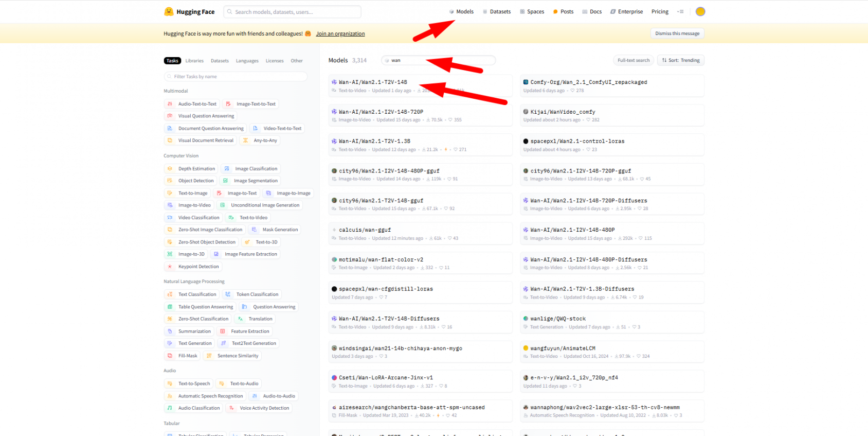
Task: Open wanlige/QWQ-stock model
Action: click(612, 322)
